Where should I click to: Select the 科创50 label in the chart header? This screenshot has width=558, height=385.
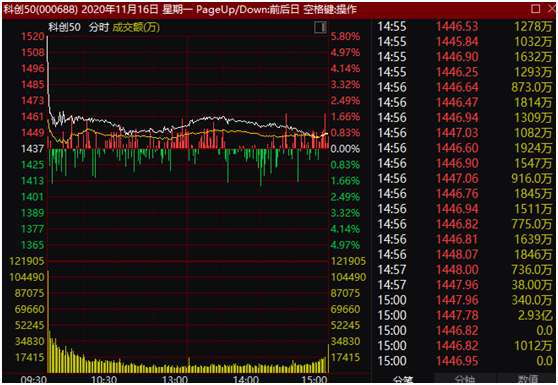(64, 27)
